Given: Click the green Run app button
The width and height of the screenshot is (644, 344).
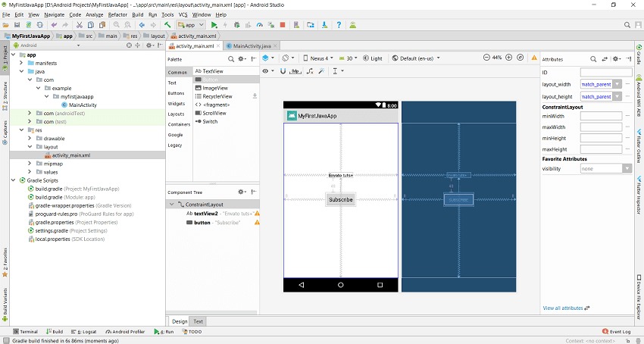Looking at the screenshot, I should 214,25.
